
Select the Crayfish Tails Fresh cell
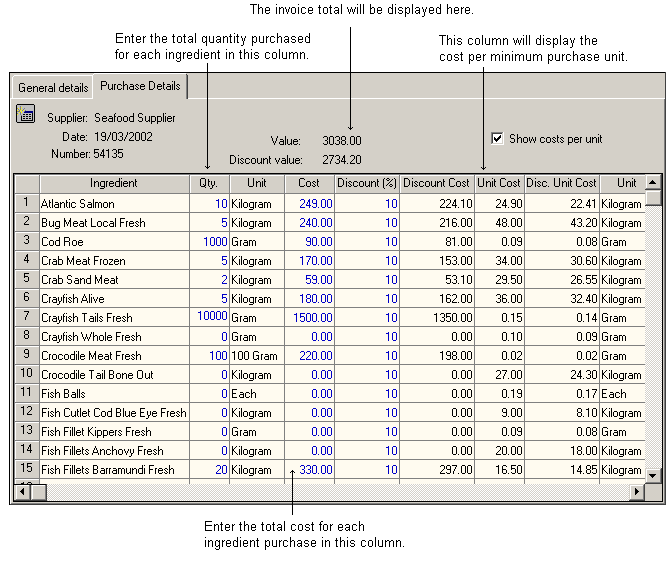(114, 318)
